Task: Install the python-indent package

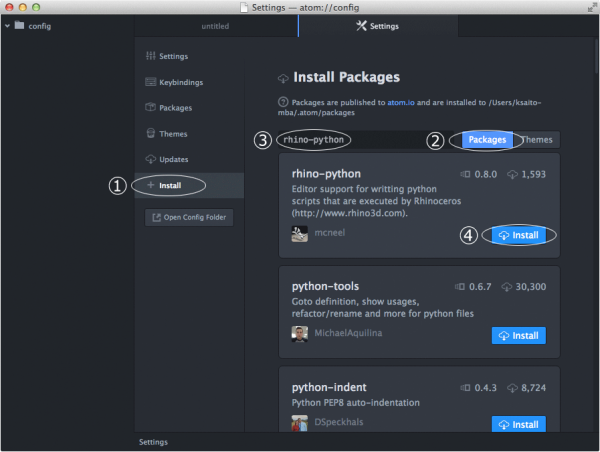Action: [518, 424]
